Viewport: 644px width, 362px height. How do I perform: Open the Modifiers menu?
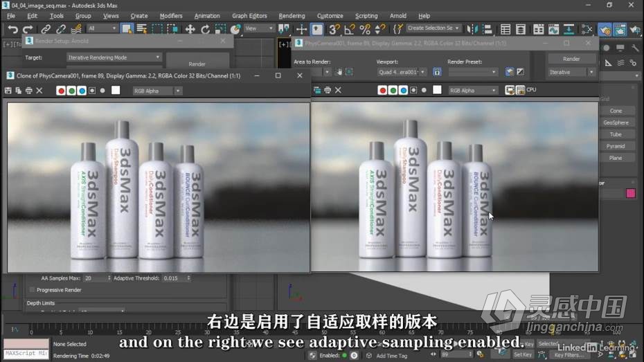171,16
